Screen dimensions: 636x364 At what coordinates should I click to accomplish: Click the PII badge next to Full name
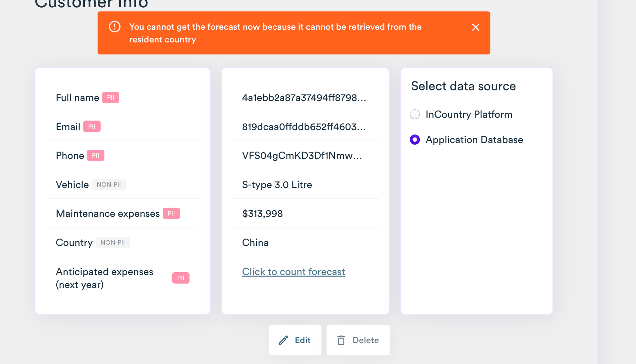(x=110, y=98)
